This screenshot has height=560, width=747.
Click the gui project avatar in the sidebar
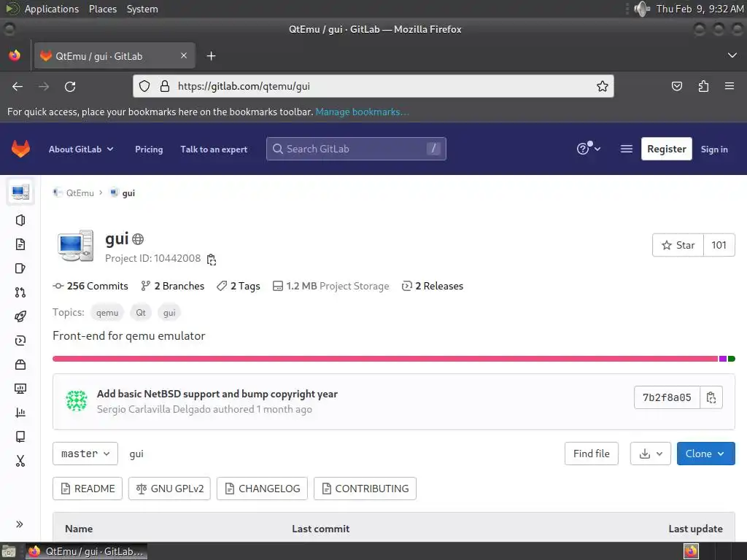(20, 192)
